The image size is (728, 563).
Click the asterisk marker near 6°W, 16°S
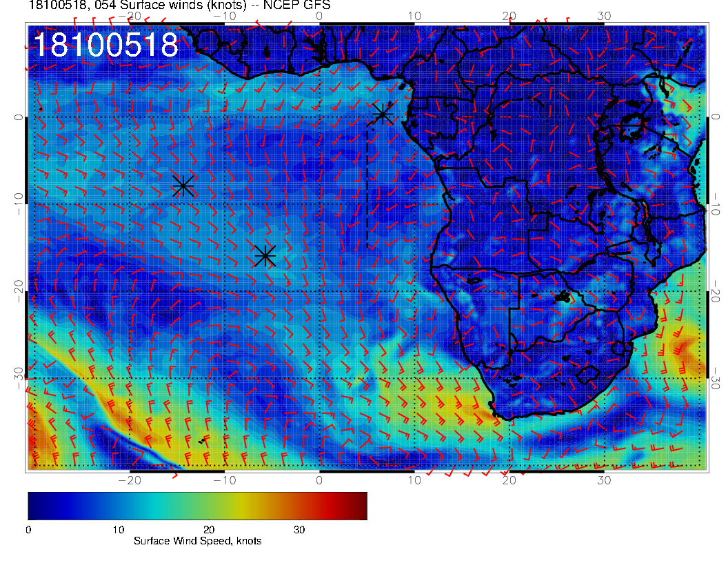265,256
